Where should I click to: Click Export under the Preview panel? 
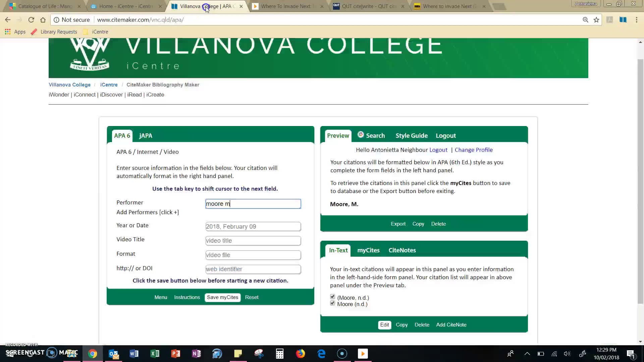pyautogui.click(x=398, y=224)
